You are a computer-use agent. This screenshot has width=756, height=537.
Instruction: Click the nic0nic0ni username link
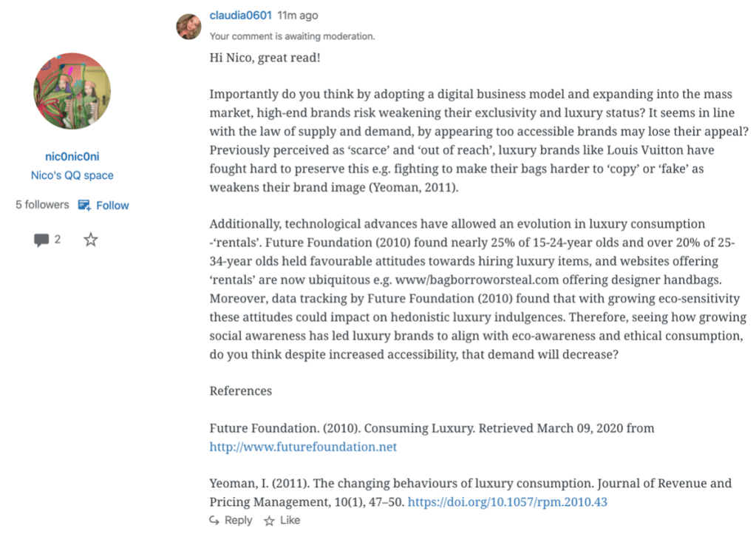click(x=72, y=156)
